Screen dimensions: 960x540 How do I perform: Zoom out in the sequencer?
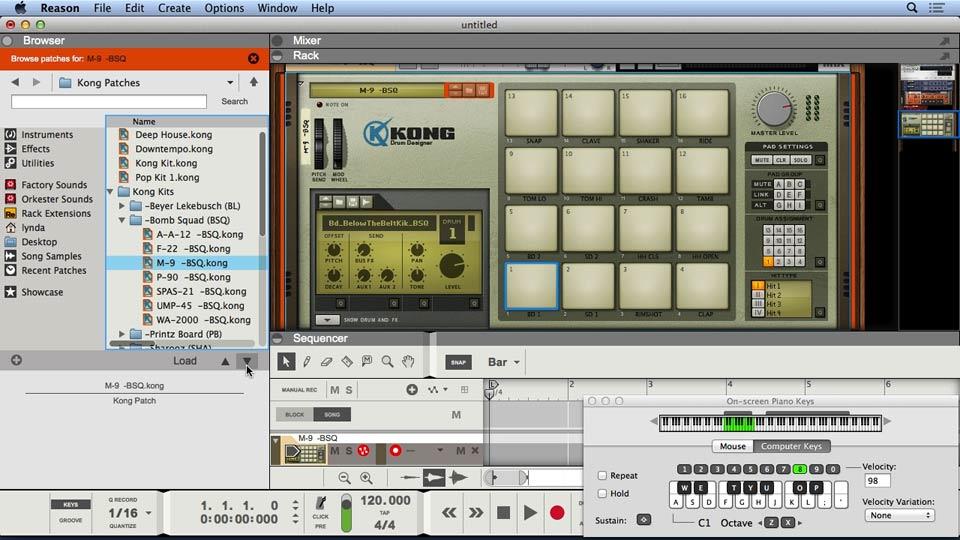[x=344, y=478]
